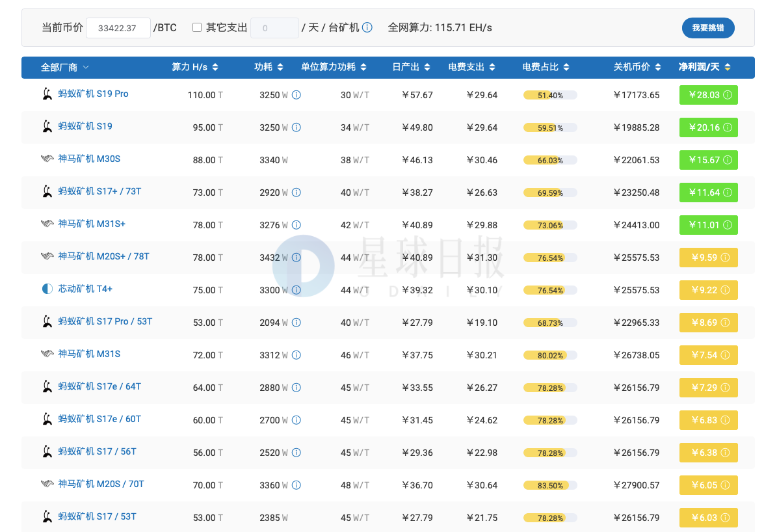
Task: Click the Whatsminer logo beside 神马矿机 M30S
Action: click(47, 159)
